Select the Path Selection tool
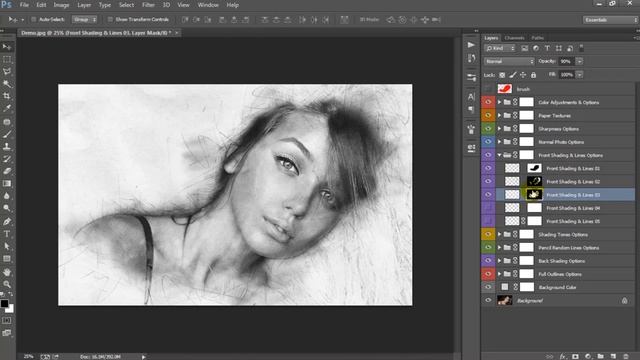Image resolution: width=640 pixels, height=360 pixels. coord(7,246)
